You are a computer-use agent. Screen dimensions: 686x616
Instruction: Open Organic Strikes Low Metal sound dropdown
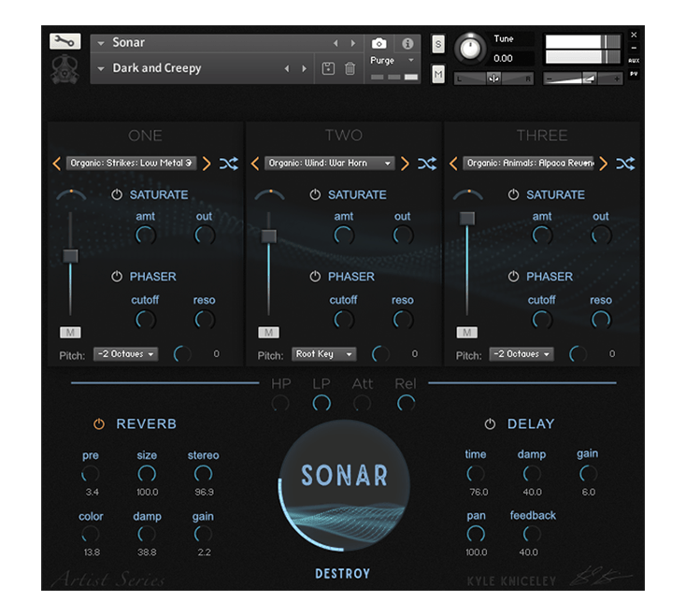click(x=131, y=164)
